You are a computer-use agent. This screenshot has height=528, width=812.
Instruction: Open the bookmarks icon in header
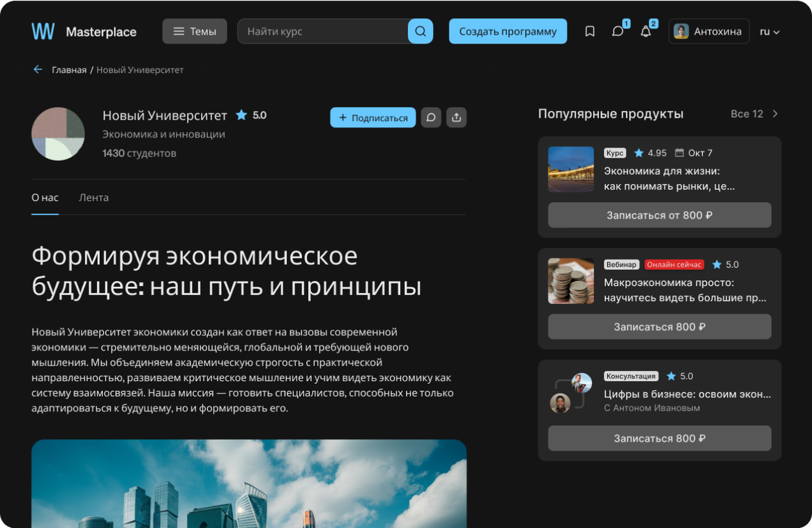590,31
